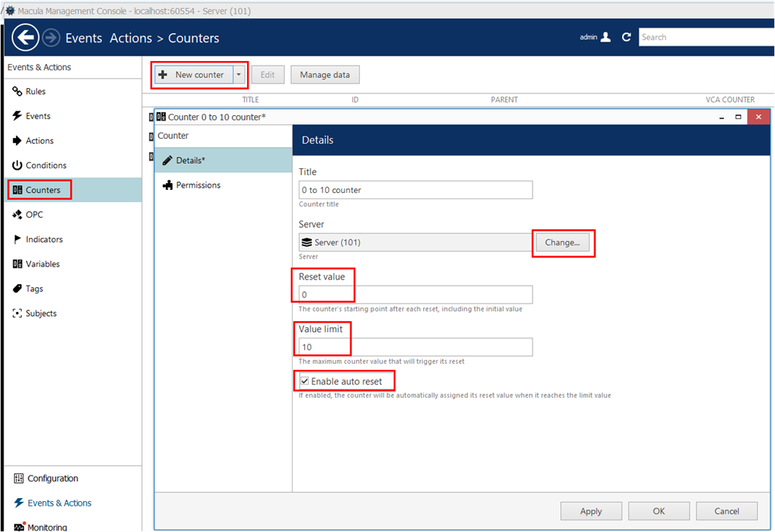Click the back arrow navigation icon
The width and height of the screenshot is (775, 532).
coord(25,38)
